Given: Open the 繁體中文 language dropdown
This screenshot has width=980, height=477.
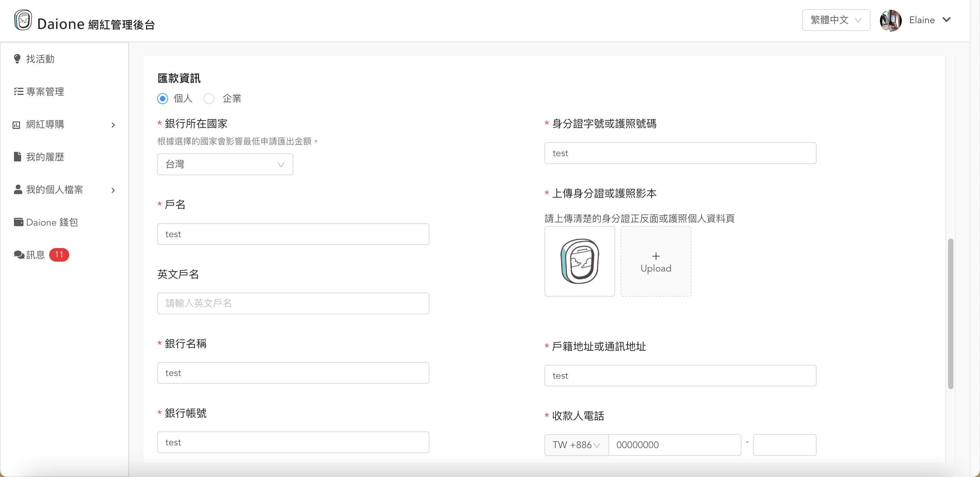Looking at the screenshot, I should pos(836,20).
